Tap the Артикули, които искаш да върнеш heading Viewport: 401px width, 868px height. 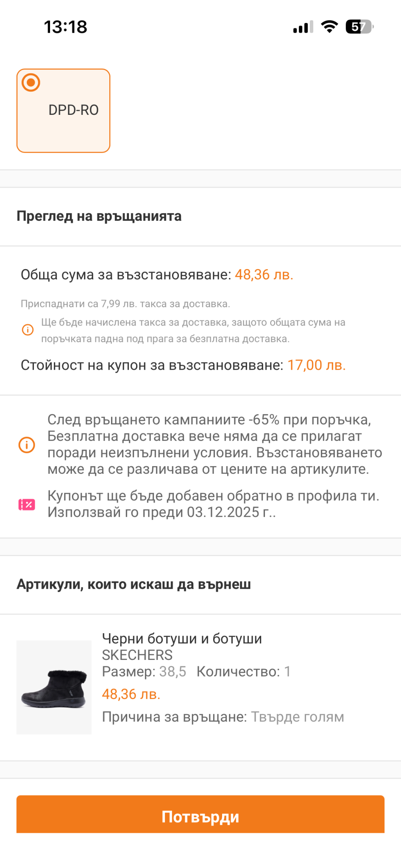click(134, 584)
